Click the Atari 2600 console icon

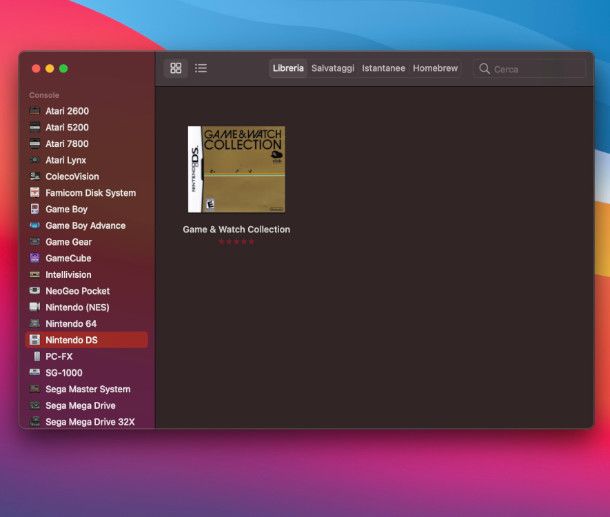tap(35, 111)
